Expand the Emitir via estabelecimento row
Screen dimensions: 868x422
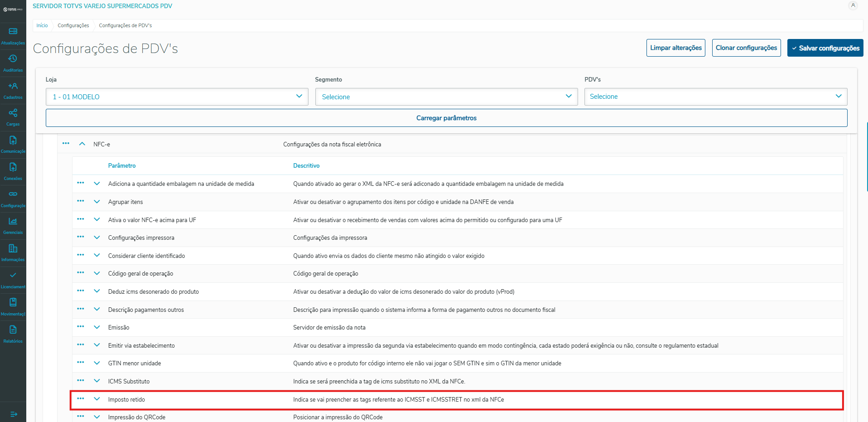coord(97,345)
